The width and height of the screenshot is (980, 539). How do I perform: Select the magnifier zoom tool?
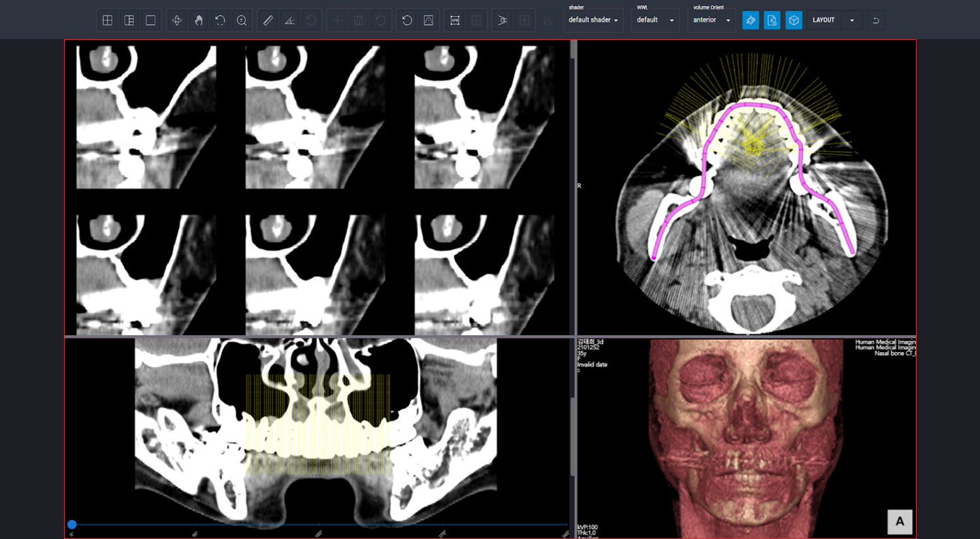(242, 20)
